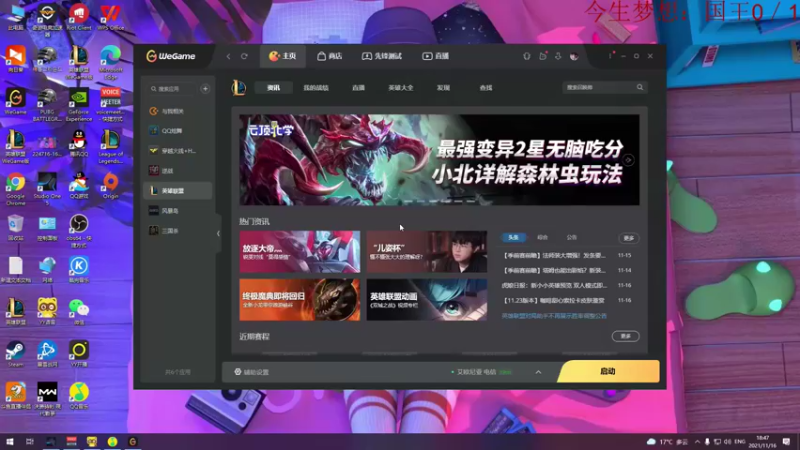Click the WeGame logo in the title bar
The image size is (800, 450).
click(170, 56)
